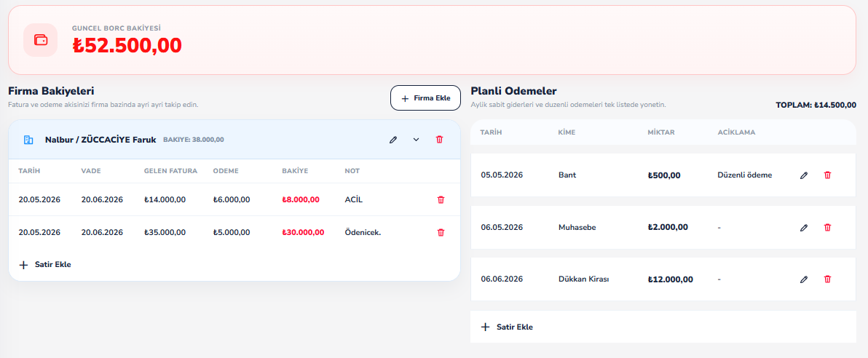The width and height of the screenshot is (868, 358).
Task: Click the Ödenicek. note cell
Action: point(363,232)
